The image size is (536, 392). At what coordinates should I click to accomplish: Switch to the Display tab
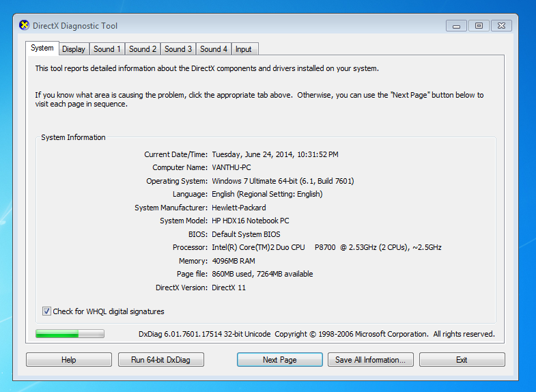coord(74,49)
